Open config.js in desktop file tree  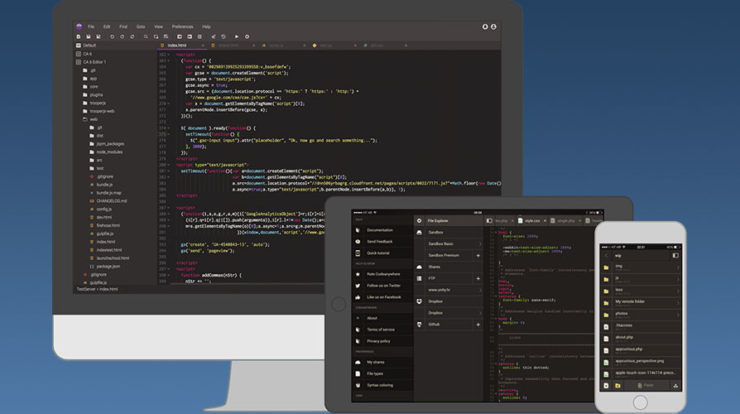pyautogui.click(x=104, y=209)
